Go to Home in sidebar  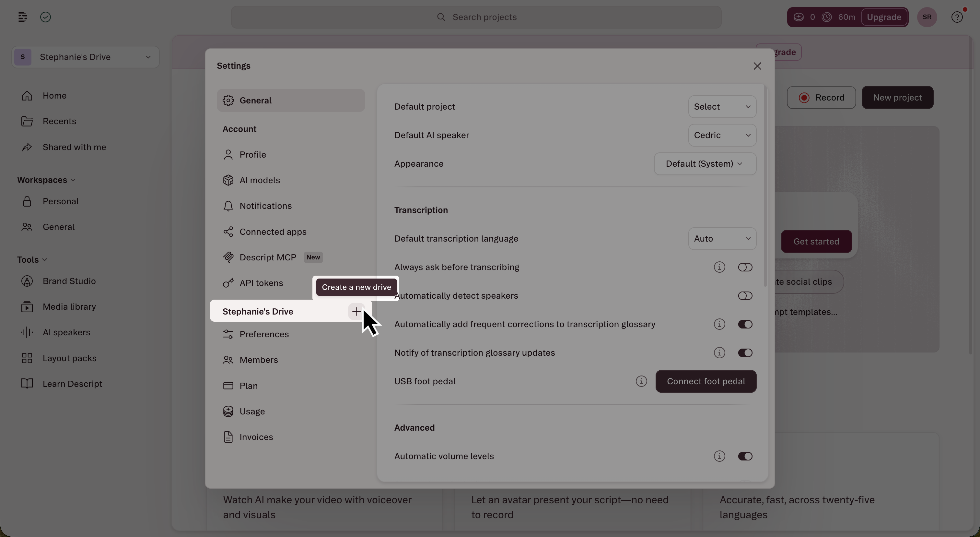(85, 96)
